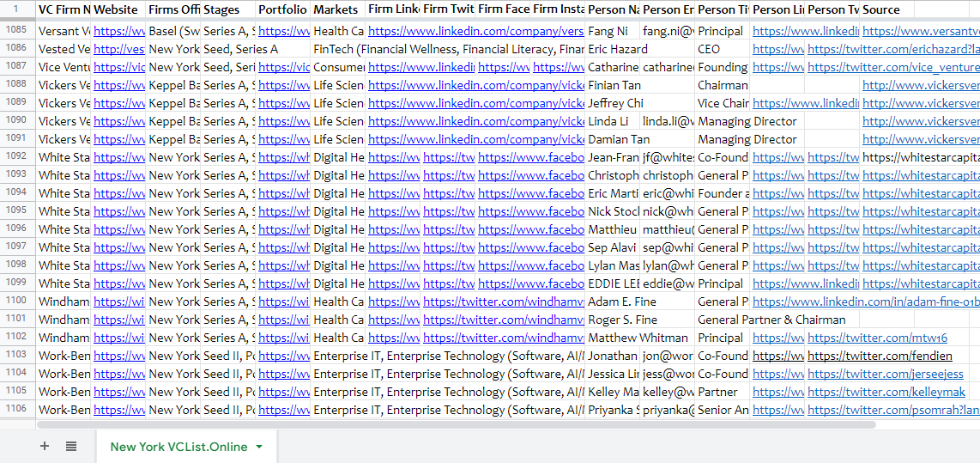Open the all sheets list icon

click(x=71, y=446)
